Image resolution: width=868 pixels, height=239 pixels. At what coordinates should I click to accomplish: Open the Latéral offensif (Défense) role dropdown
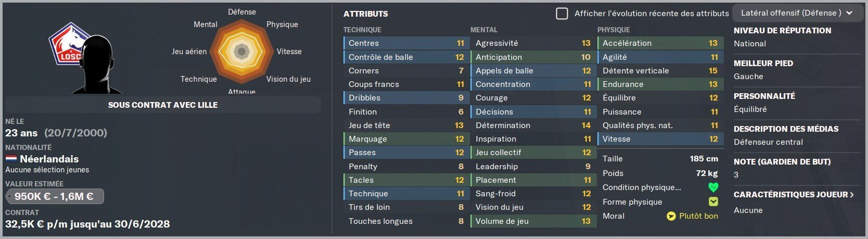[797, 13]
